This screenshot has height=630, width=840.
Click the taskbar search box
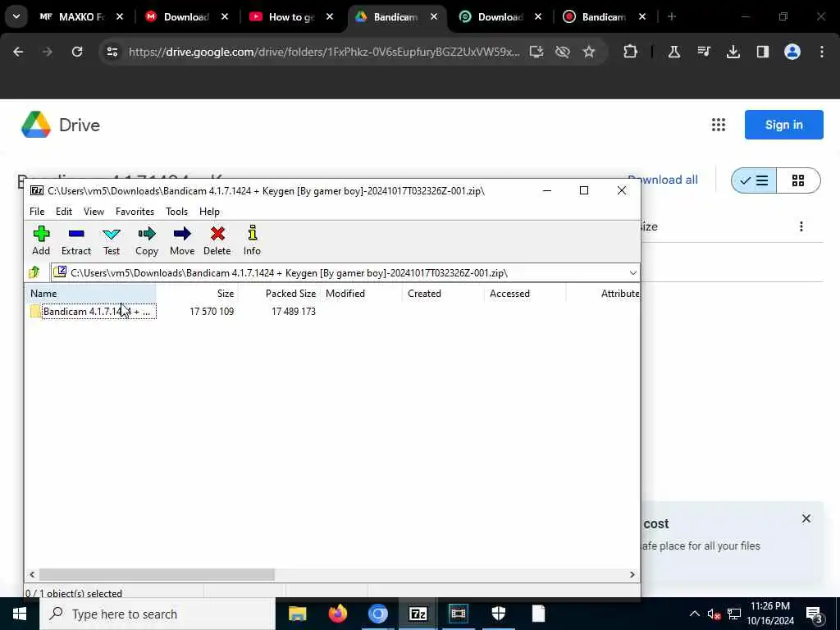point(157,614)
